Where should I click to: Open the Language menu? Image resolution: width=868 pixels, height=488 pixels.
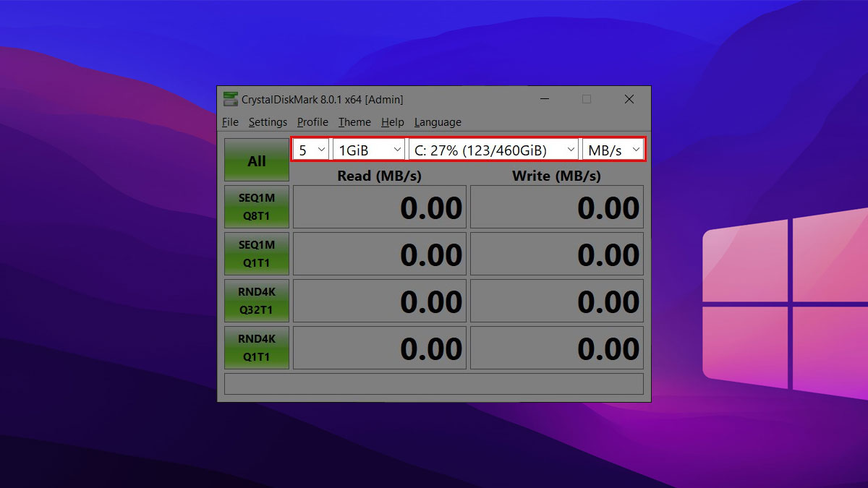[x=438, y=122]
